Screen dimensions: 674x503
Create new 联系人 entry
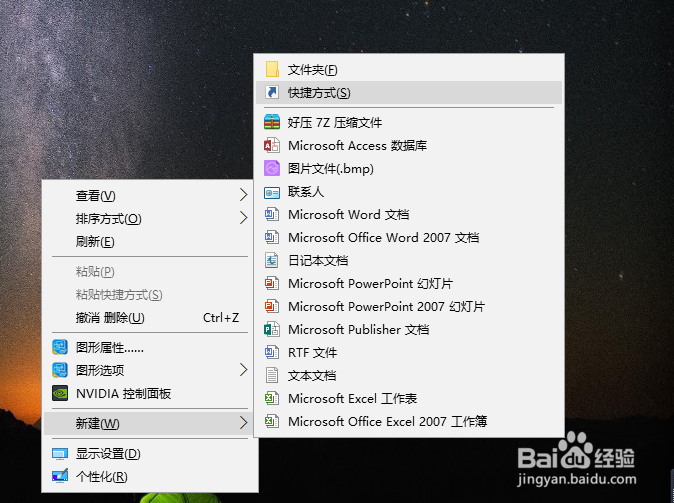[x=409, y=192]
